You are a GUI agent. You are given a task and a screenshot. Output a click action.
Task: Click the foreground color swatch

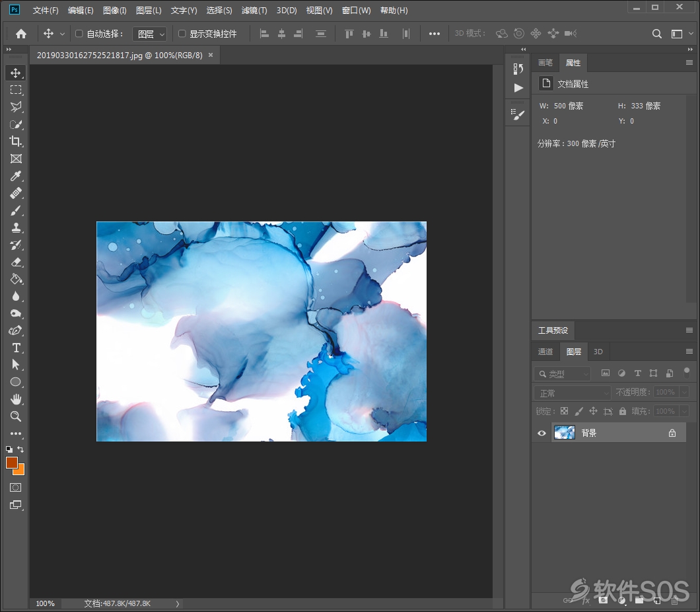pyautogui.click(x=12, y=463)
